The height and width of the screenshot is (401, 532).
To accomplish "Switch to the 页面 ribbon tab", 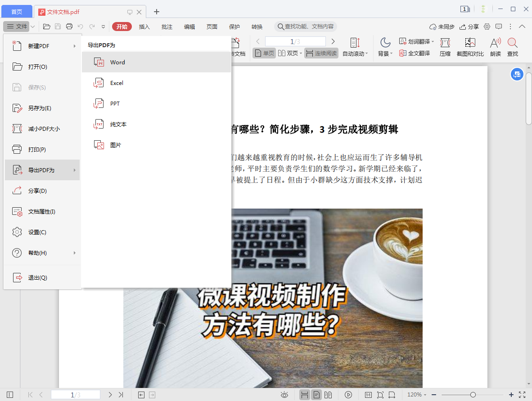I will (x=212, y=27).
